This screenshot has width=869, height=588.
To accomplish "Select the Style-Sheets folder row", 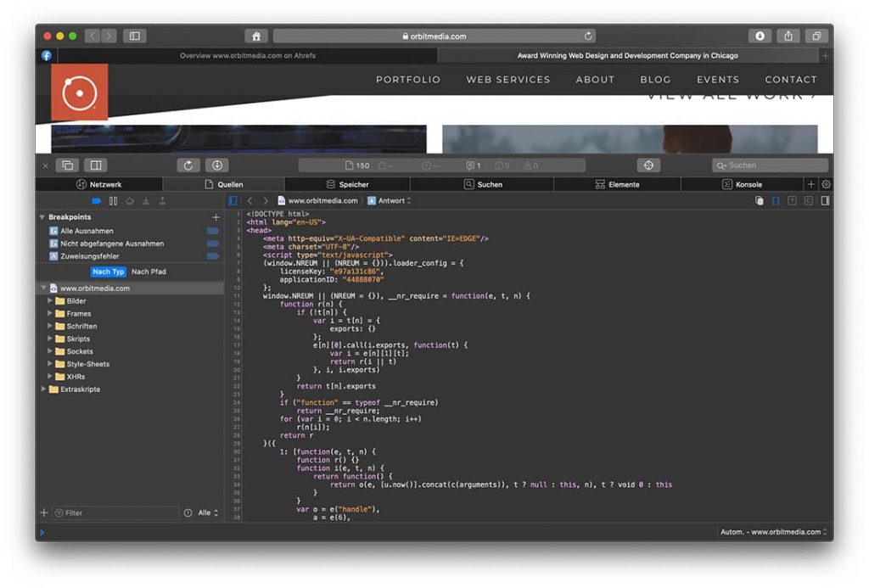I will (130, 364).
